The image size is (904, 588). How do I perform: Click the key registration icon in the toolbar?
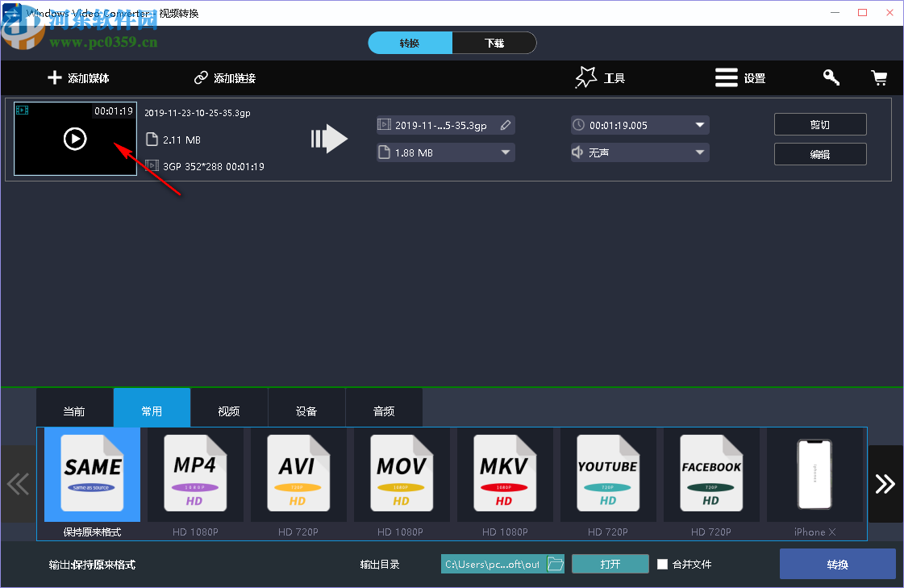tap(831, 77)
